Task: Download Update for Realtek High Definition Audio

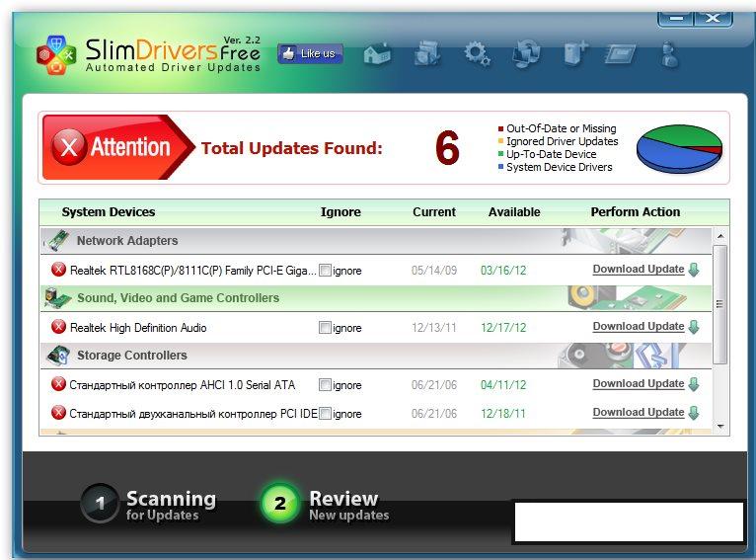Action: [x=639, y=327]
